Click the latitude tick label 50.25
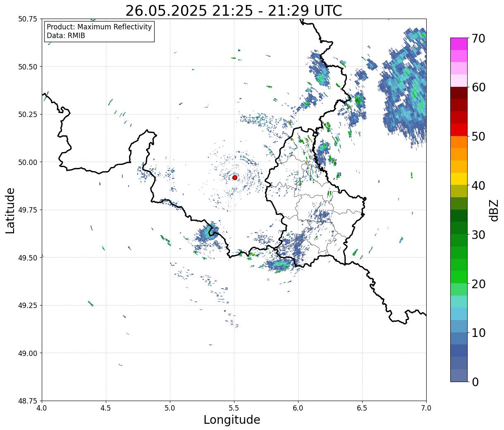 tap(28, 115)
